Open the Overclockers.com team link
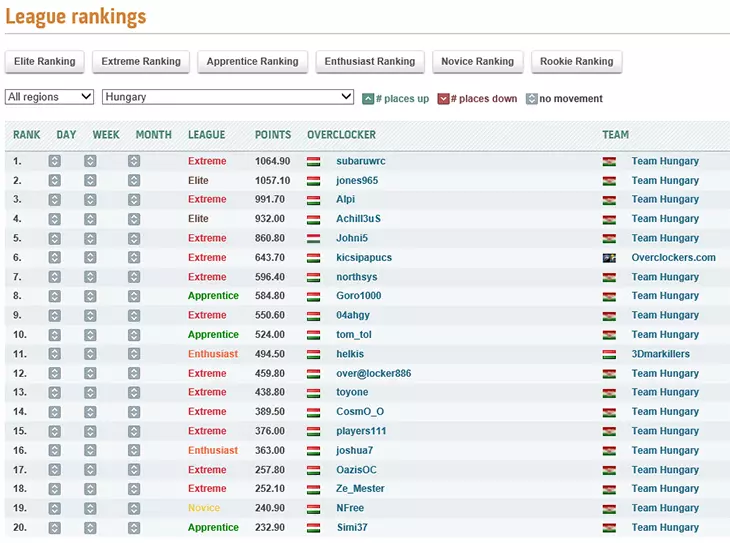730x543 pixels. click(673, 258)
